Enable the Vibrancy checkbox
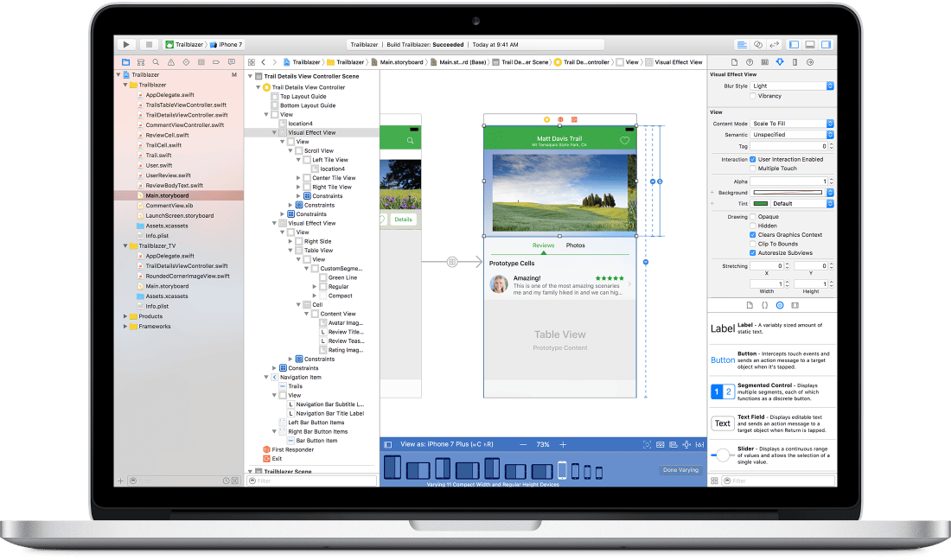This screenshot has width=951, height=560. (753, 96)
